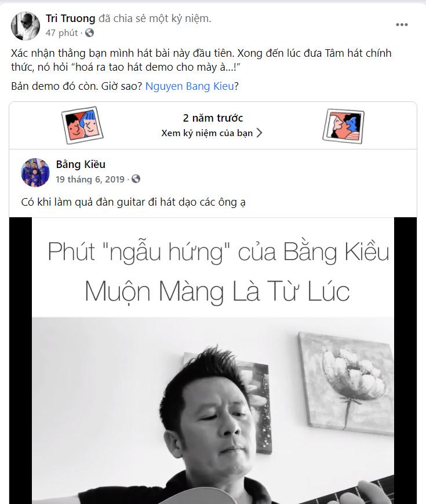The height and width of the screenshot is (504, 426).
Task: Select the 2 năm trước memory header
Action: click(213, 118)
